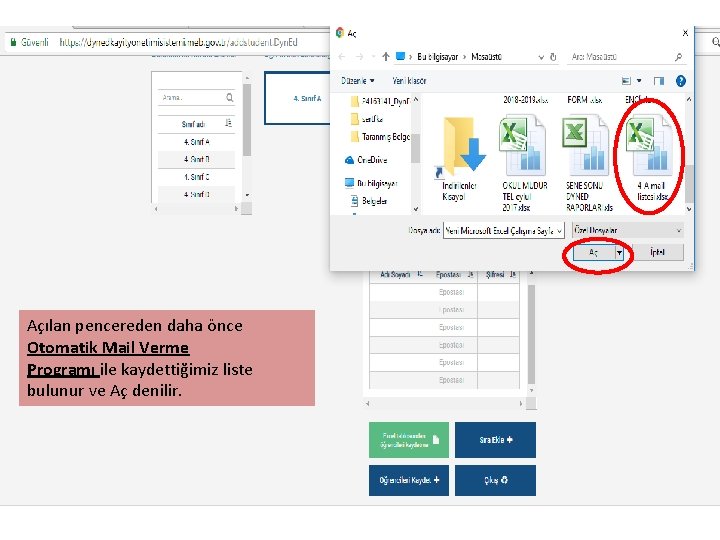This screenshot has width=720, height=540.
Task: Click the 'Öğrencileri Kaydet +' button
Action: [x=409, y=480]
